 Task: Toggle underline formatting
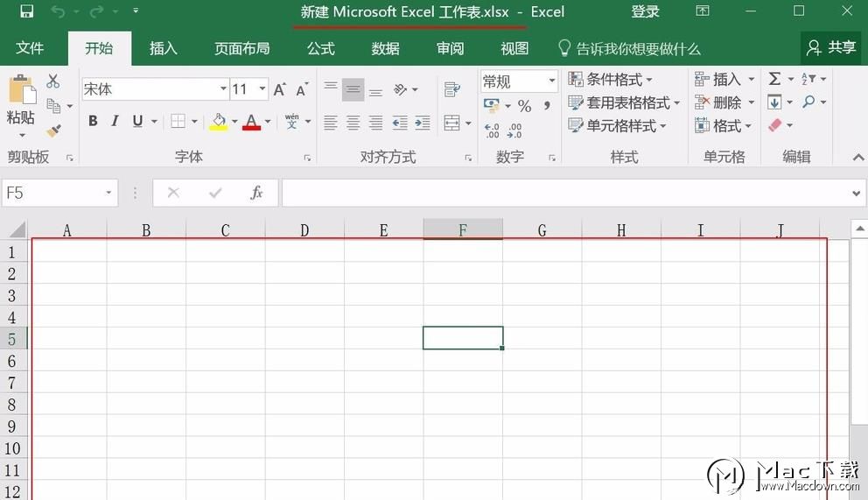click(137, 121)
